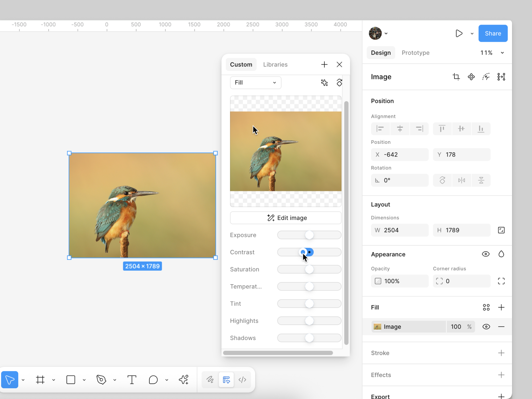
Task: Flip selection horizontally
Action: [x=461, y=180]
